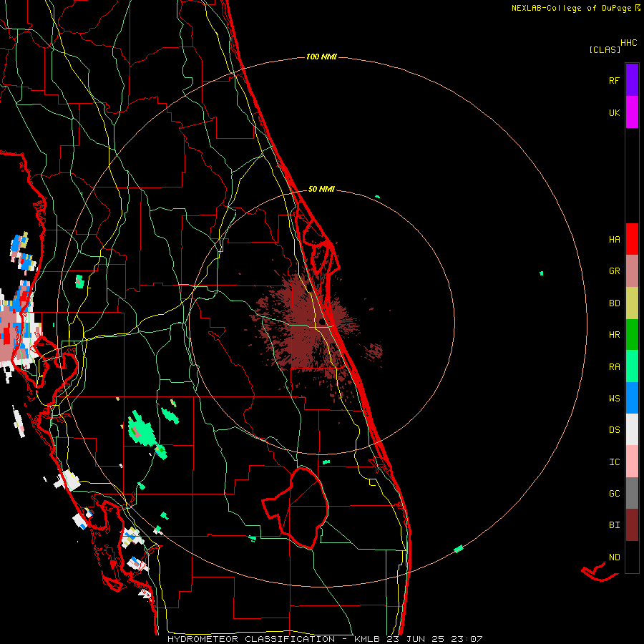Click the DS white legend swatch
644x644 pixels.
(632, 429)
